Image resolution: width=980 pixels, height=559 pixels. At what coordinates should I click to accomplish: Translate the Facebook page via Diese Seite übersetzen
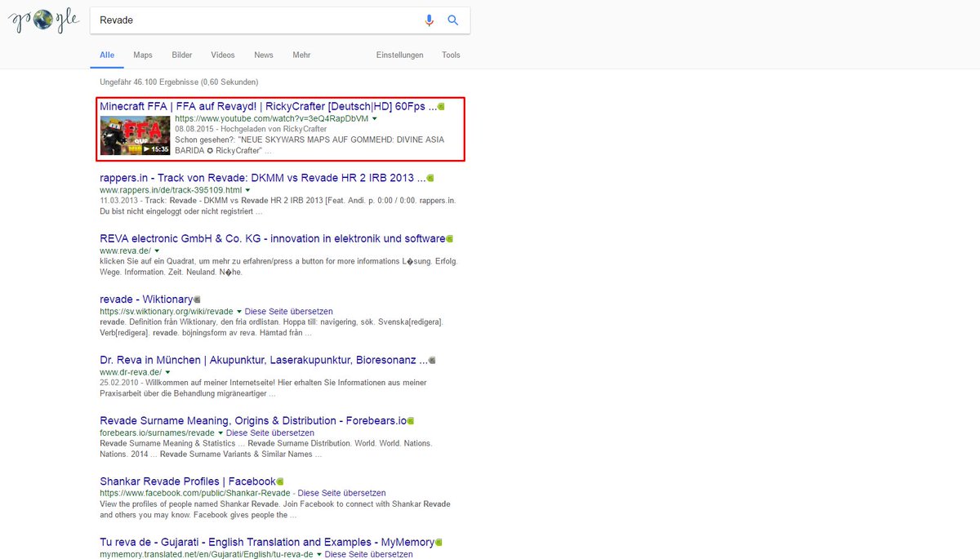tap(342, 494)
